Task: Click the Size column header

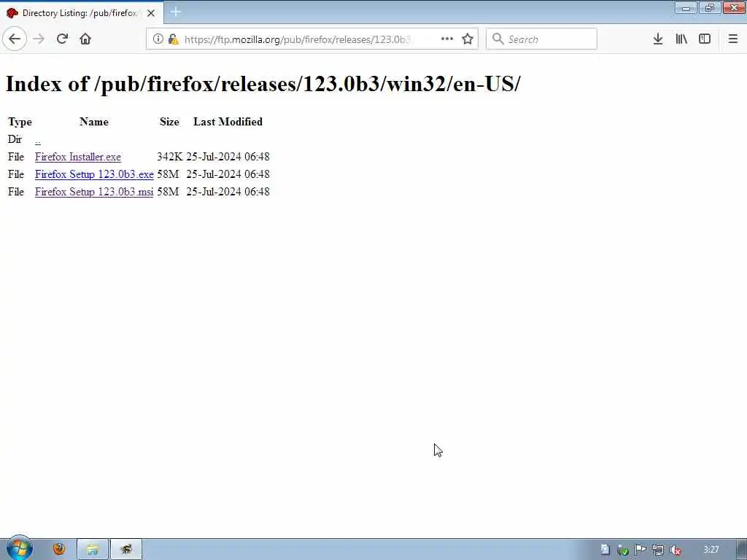Action: 169,122
